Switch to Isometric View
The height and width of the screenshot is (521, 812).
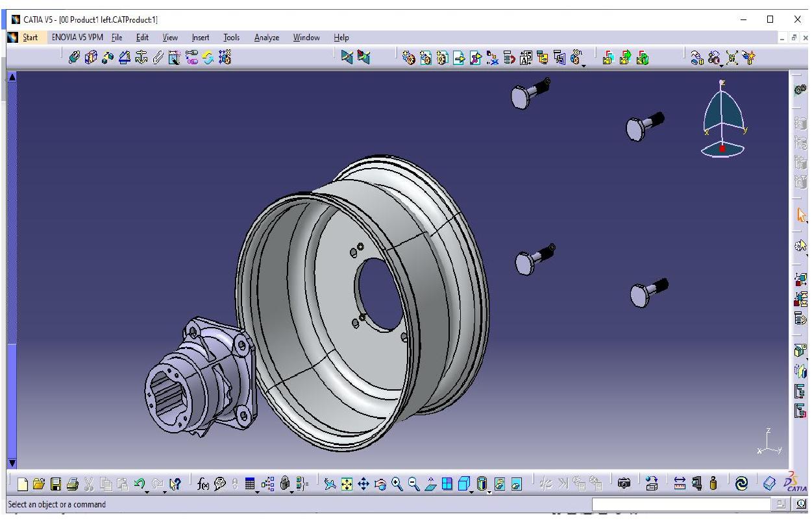coord(464,483)
